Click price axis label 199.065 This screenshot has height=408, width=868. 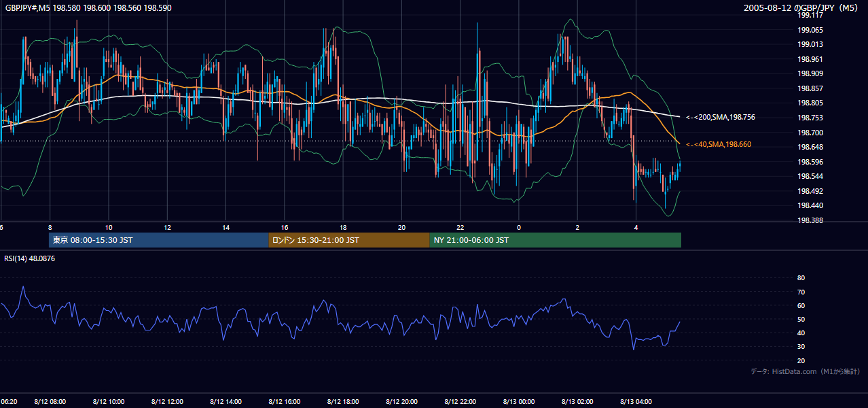810,30
